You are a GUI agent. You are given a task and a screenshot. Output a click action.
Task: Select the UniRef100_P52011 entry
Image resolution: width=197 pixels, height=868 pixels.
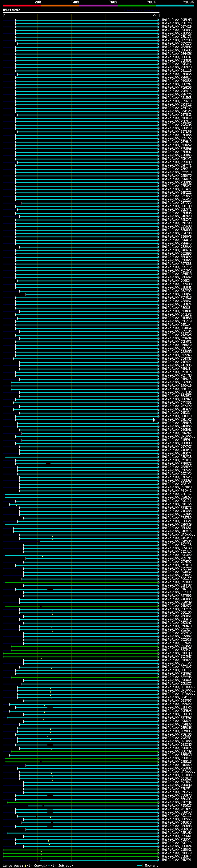tap(176, 460)
